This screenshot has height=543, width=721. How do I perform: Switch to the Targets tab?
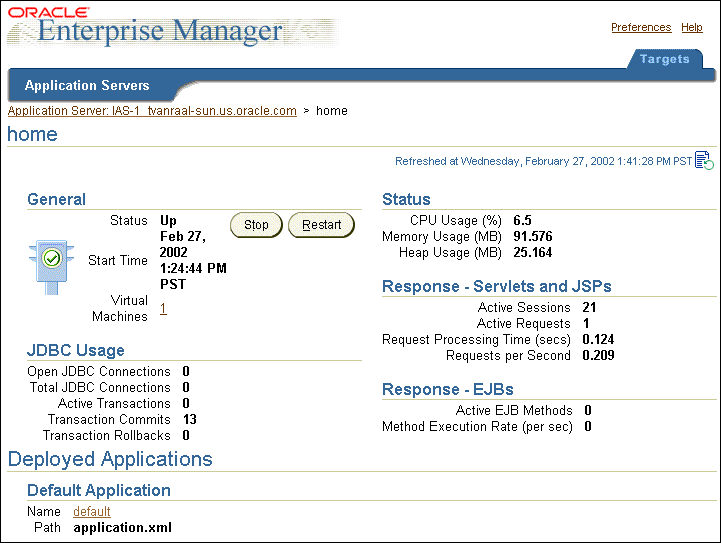[664, 59]
